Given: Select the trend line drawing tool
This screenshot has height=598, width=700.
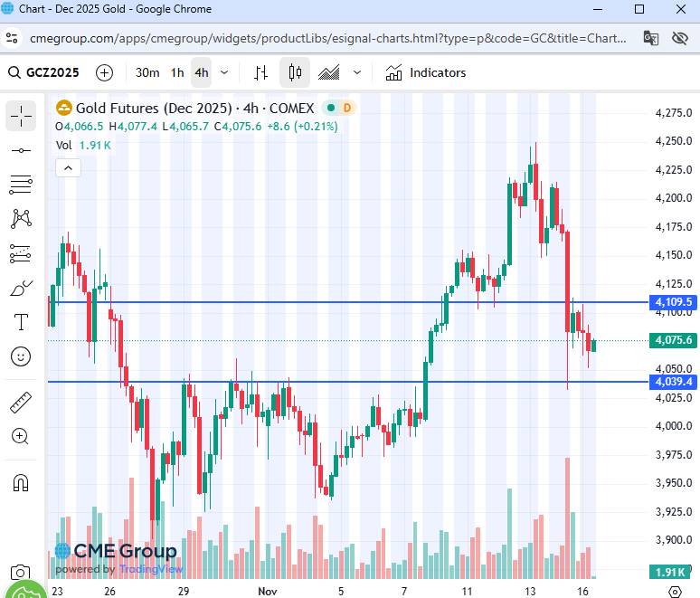Looking at the screenshot, I should point(21,150).
